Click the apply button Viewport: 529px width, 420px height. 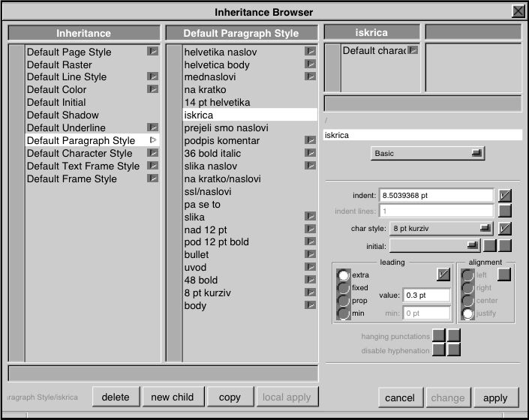[x=495, y=397]
